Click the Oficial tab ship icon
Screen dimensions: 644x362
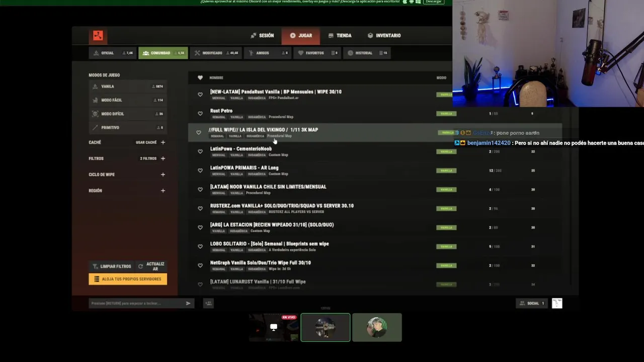96,53
